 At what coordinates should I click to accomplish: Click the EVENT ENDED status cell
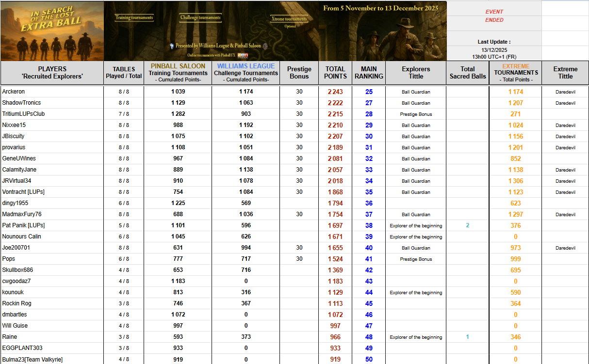[x=494, y=16]
